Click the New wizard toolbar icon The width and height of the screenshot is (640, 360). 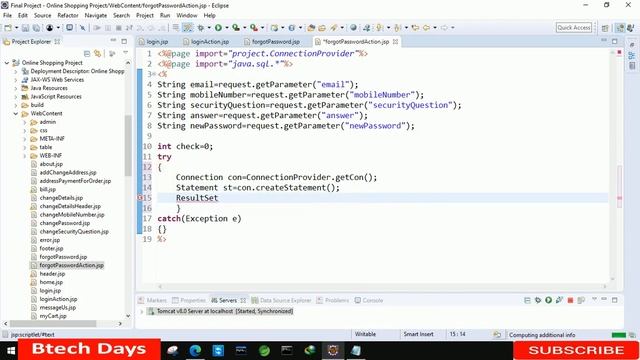click(8, 28)
